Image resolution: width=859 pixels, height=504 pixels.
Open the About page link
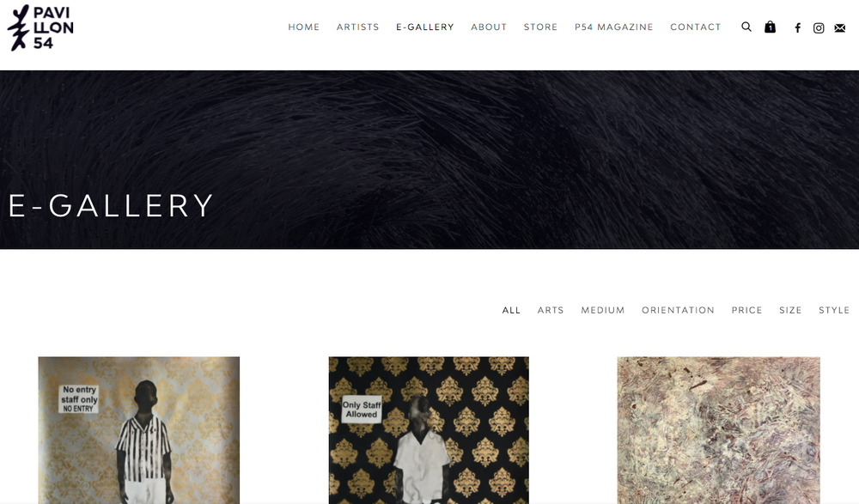click(x=489, y=27)
